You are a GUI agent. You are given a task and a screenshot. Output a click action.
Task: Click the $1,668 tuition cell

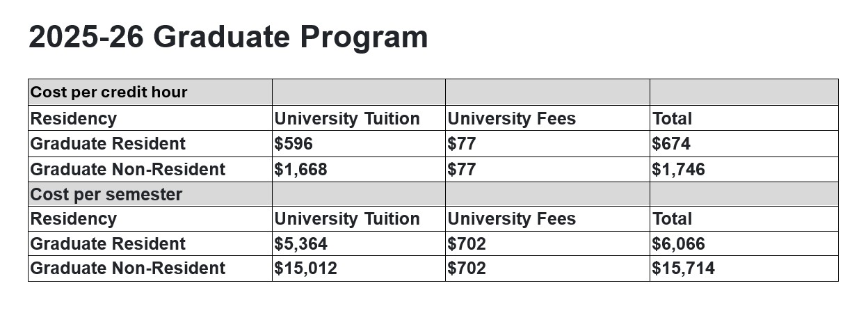point(300,169)
